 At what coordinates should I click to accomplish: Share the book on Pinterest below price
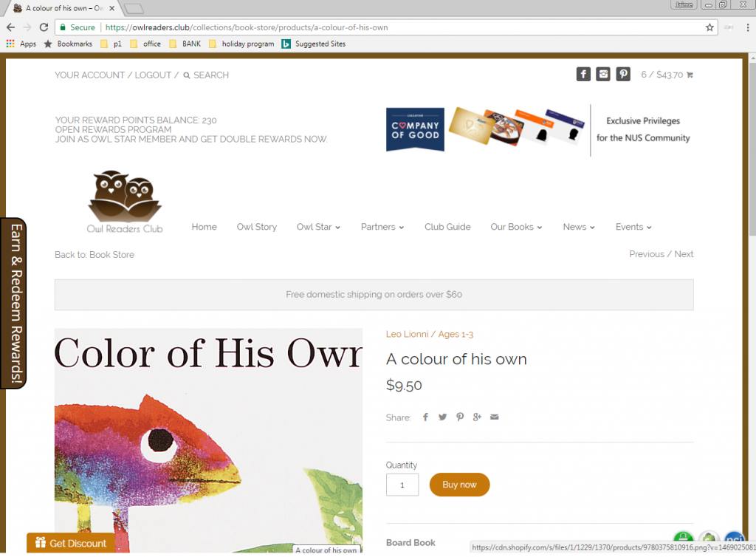[460, 417]
